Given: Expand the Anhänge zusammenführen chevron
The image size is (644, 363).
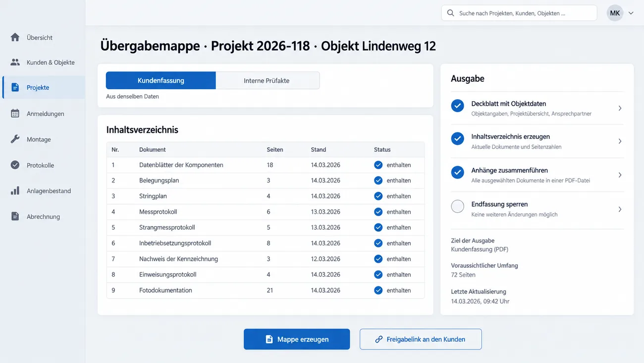Looking at the screenshot, I should pyautogui.click(x=620, y=175).
